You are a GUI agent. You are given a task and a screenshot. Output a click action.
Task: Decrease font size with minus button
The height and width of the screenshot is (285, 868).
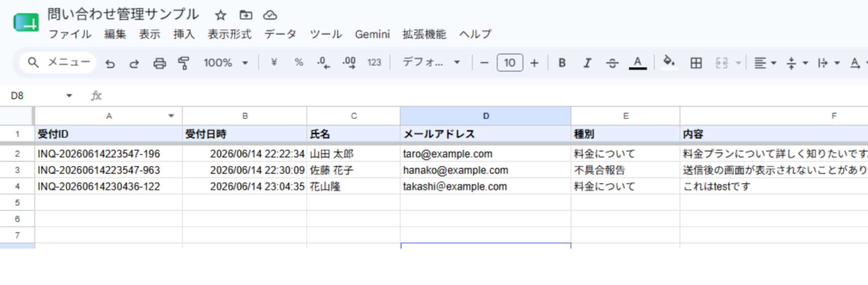[485, 63]
